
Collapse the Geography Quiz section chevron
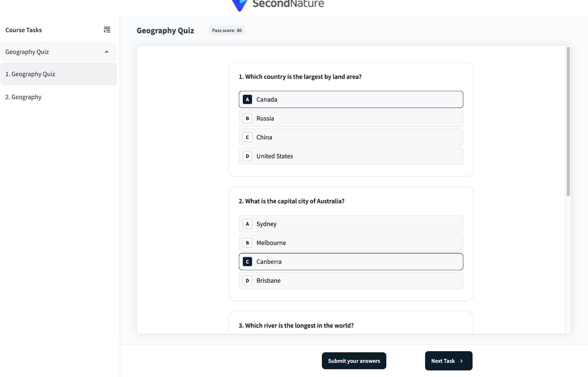pos(107,52)
